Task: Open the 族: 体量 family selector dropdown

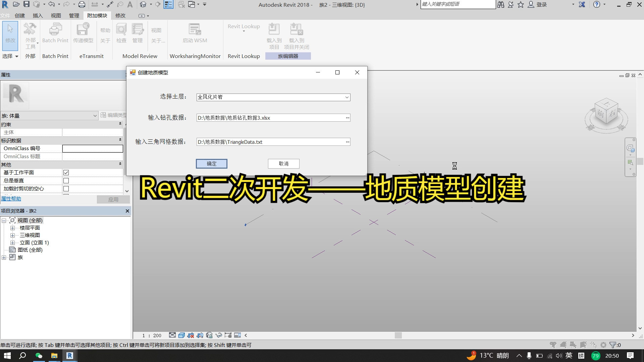Action: pos(95,116)
